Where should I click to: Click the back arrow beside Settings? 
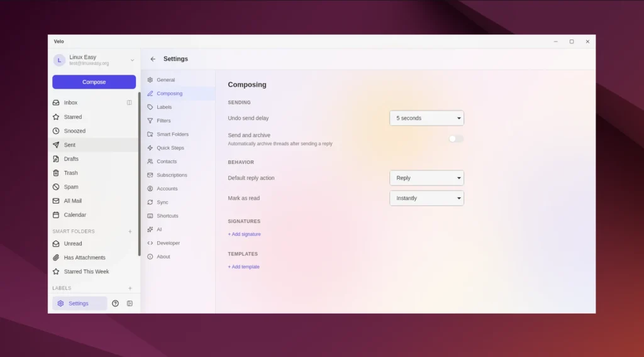(x=153, y=59)
